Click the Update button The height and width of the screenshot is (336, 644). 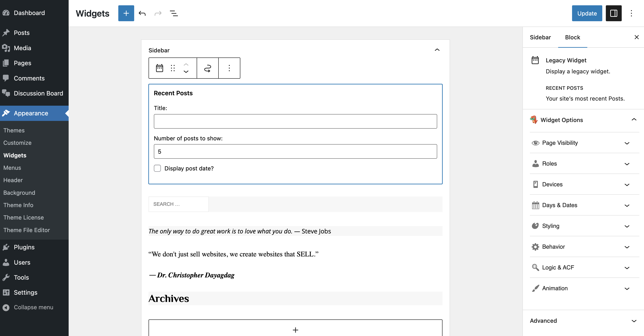587,13
